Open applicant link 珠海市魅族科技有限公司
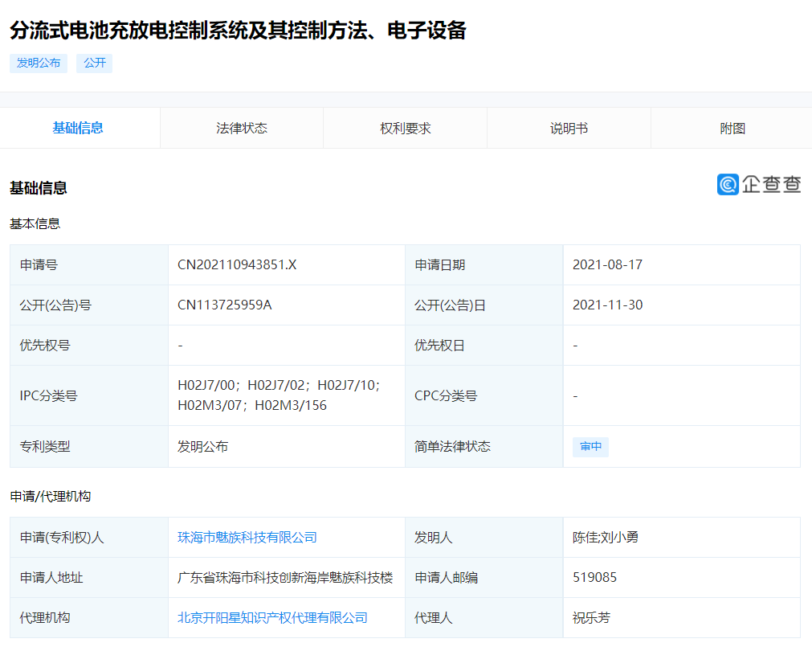 pyautogui.click(x=247, y=538)
